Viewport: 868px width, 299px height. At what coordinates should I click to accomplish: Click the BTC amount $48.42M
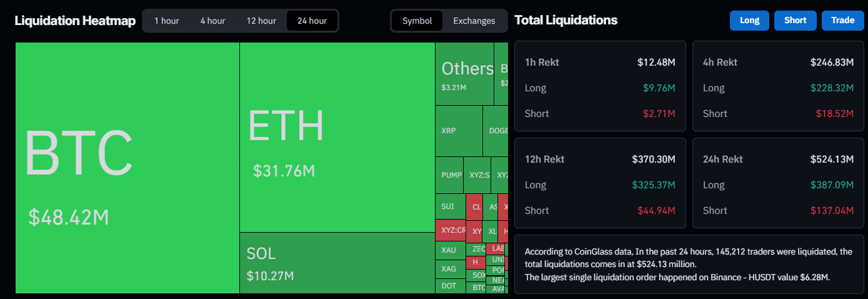(x=69, y=218)
